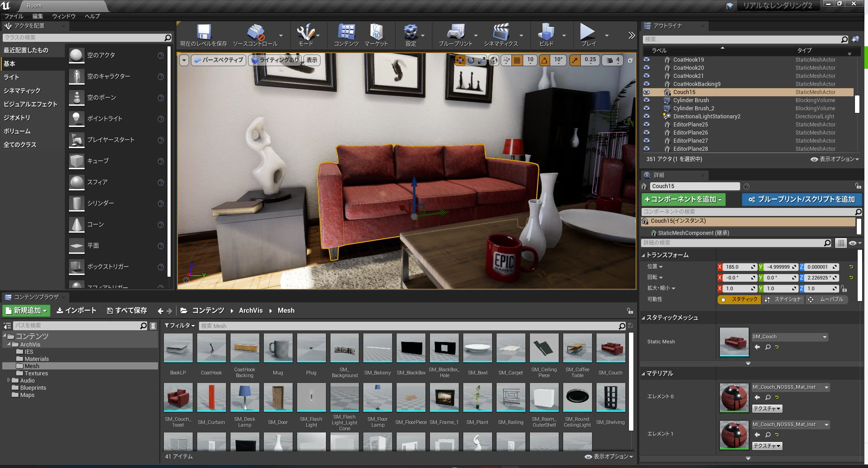The width and height of the screenshot is (868, 468).
Task: Open the Content (コンテンツ) browser toolbar button
Action: [x=346, y=35]
